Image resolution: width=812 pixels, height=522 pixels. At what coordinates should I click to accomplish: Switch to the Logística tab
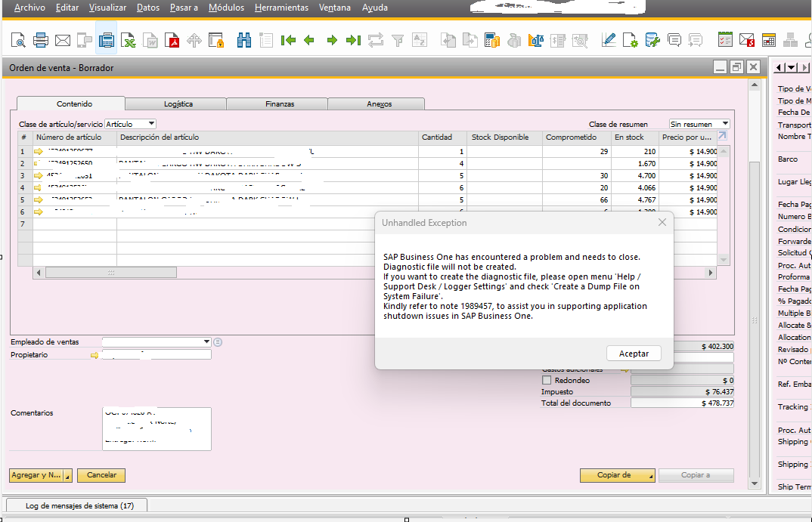pos(178,104)
